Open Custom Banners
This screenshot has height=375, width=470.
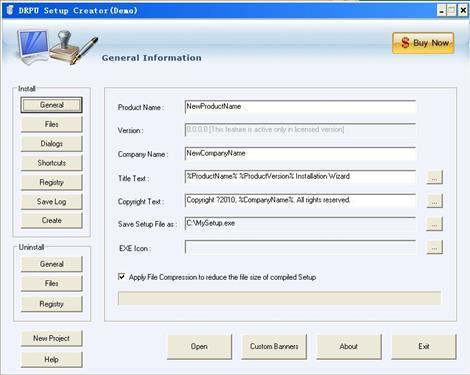[x=274, y=347]
